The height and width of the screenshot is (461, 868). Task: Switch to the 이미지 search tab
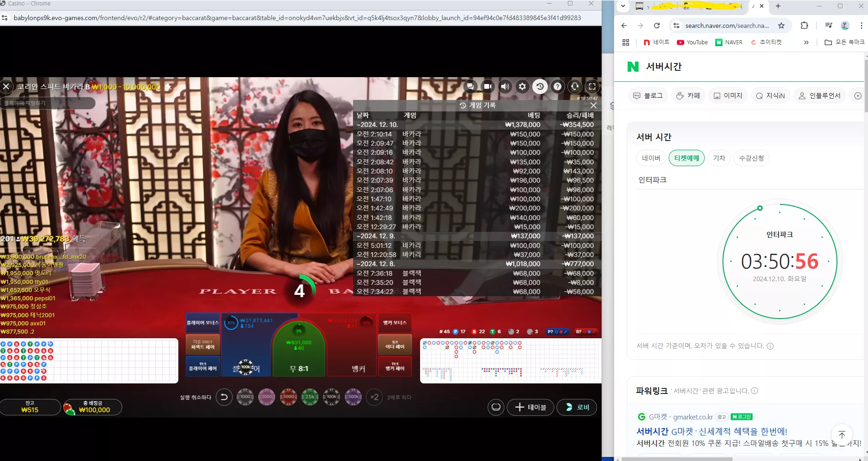[x=728, y=95]
